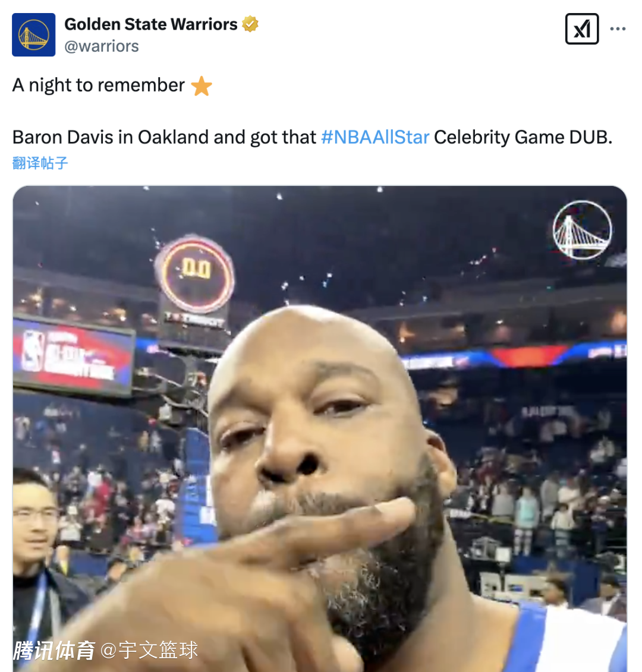Select the Golden State Warriors display name
642x672 pixels.
tap(150, 24)
